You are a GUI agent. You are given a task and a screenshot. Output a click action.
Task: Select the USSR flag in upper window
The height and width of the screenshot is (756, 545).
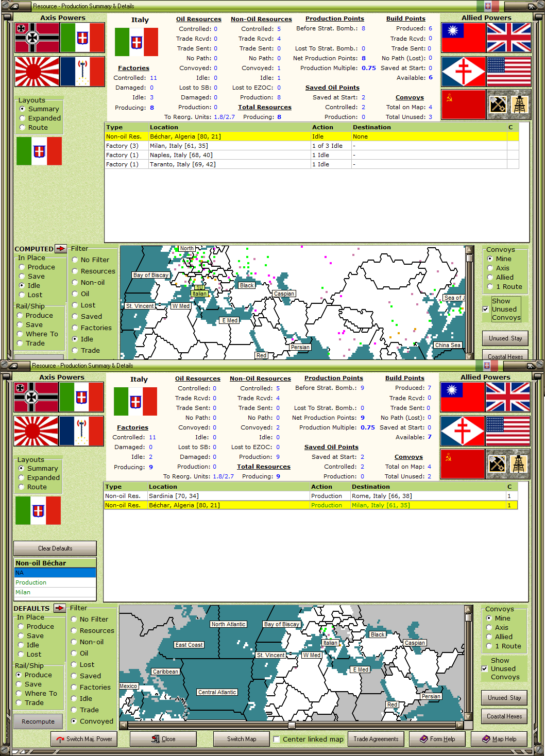(x=464, y=105)
